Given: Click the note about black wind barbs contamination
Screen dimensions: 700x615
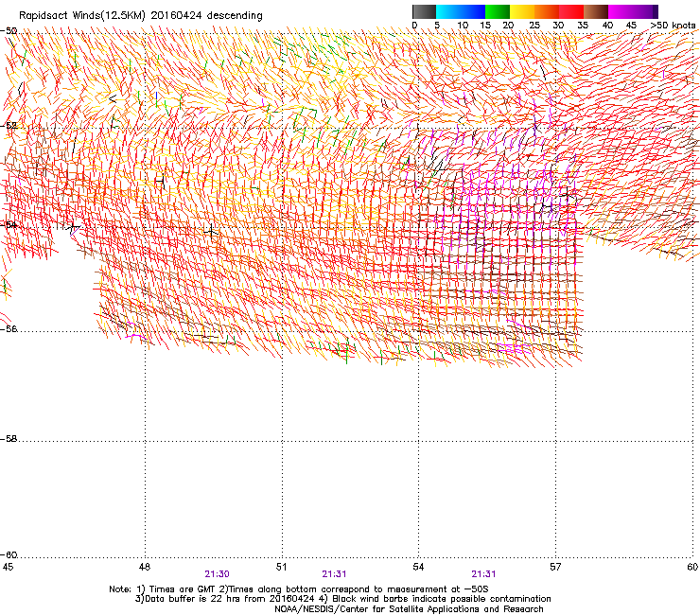Looking at the screenshot, I should 434,599.
